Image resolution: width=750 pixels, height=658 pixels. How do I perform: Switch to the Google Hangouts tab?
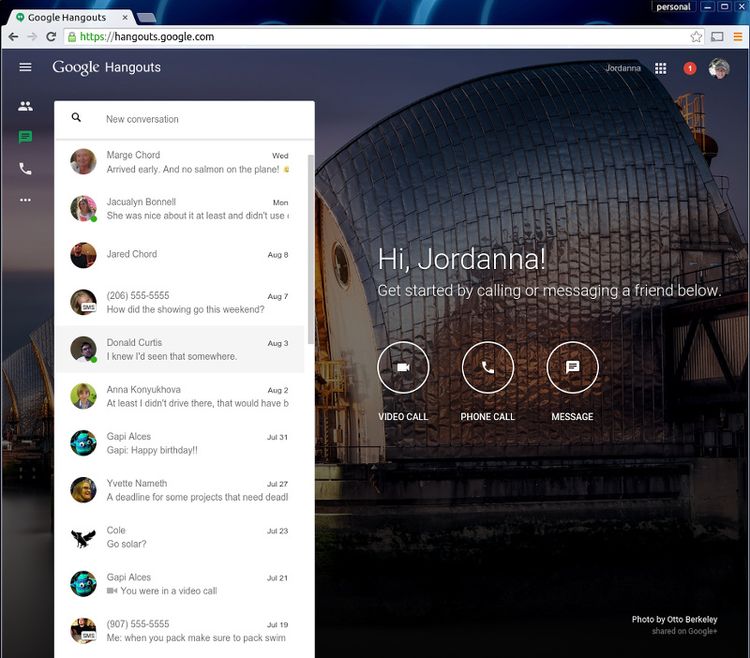tap(66, 17)
